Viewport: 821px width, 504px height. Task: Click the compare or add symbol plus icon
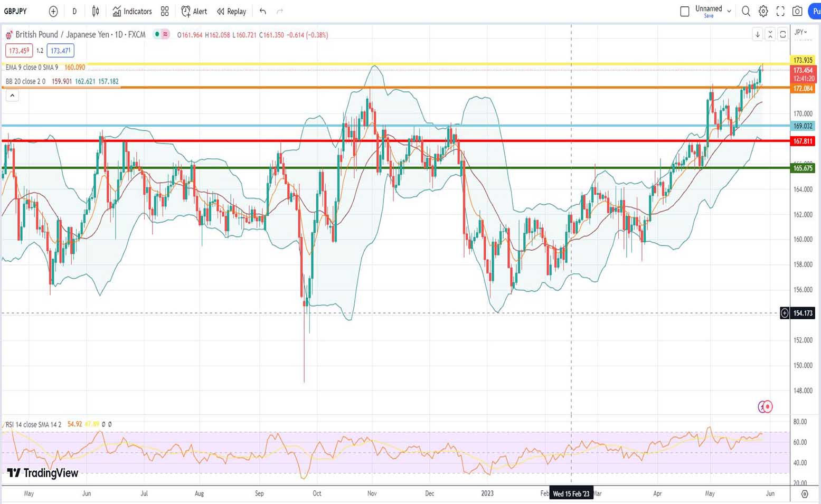coord(53,11)
